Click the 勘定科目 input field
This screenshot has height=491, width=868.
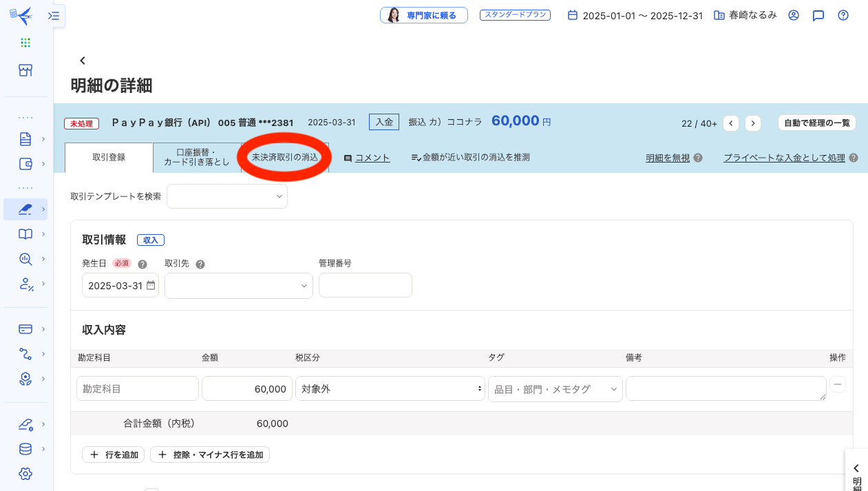pyautogui.click(x=138, y=388)
